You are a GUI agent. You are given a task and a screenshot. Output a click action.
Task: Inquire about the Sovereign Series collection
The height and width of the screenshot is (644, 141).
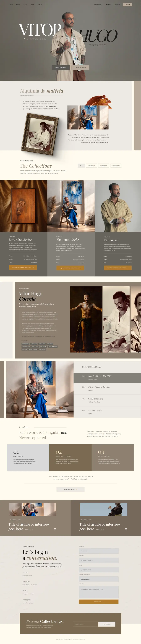(23, 267)
